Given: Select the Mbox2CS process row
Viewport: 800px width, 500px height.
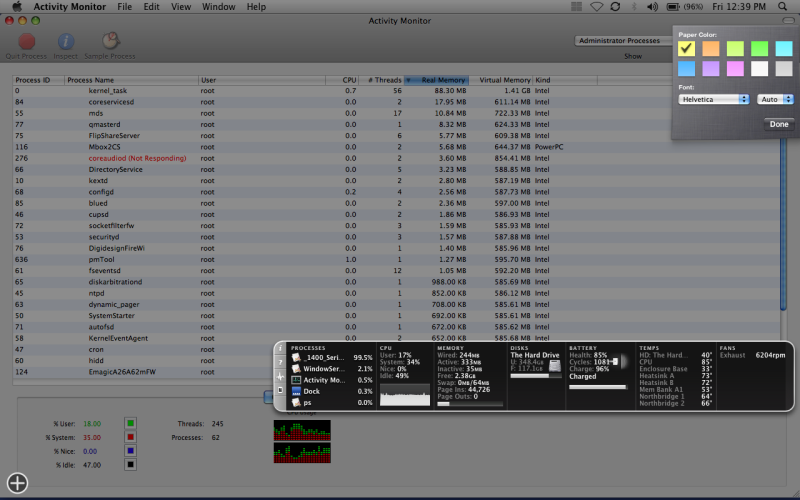Looking at the screenshot, I should click(396, 147).
